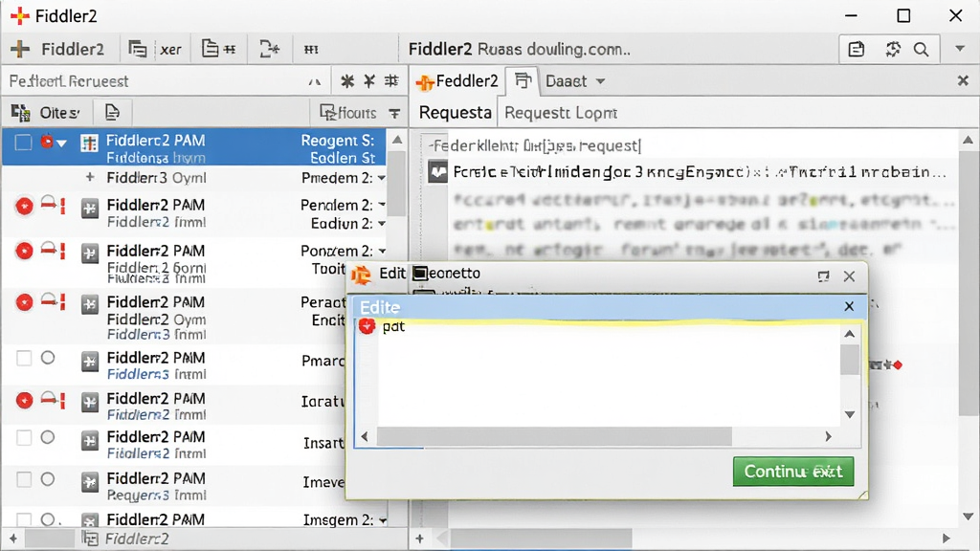The image size is (980, 551).
Task: Tick the checkbox in the 'Fiddlers3 Inml' row
Action: pyautogui.click(x=24, y=358)
